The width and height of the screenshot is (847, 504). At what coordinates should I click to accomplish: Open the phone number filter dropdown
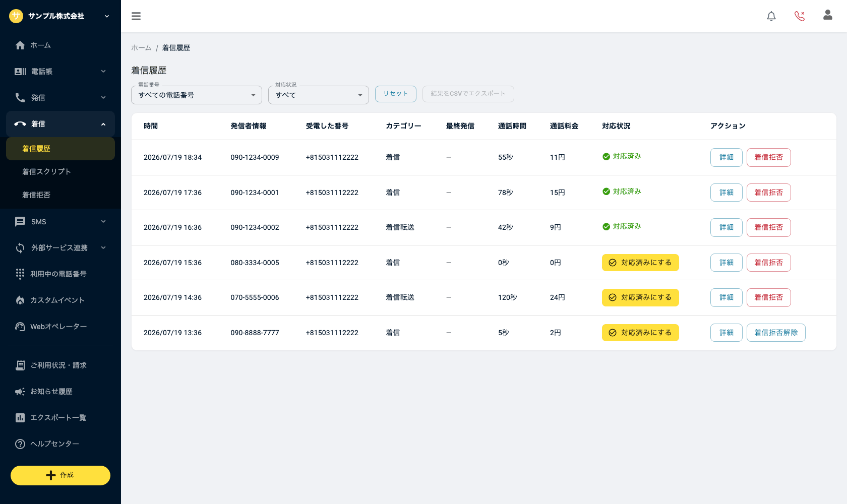pos(197,95)
